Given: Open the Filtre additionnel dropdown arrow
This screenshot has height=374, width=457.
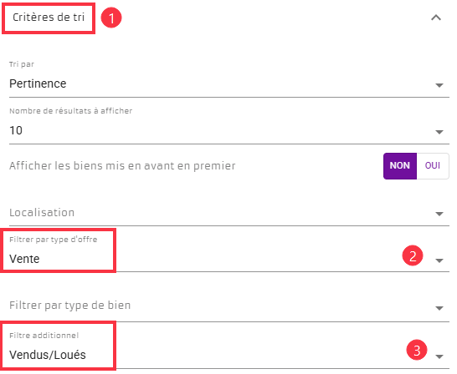Looking at the screenshot, I should click(439, 357).
